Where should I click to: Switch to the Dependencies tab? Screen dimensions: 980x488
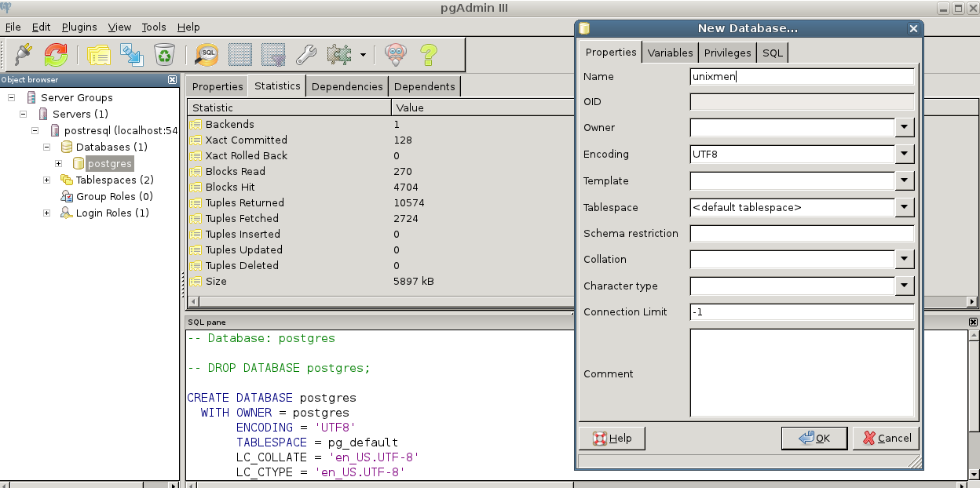[x=347, y=86]
